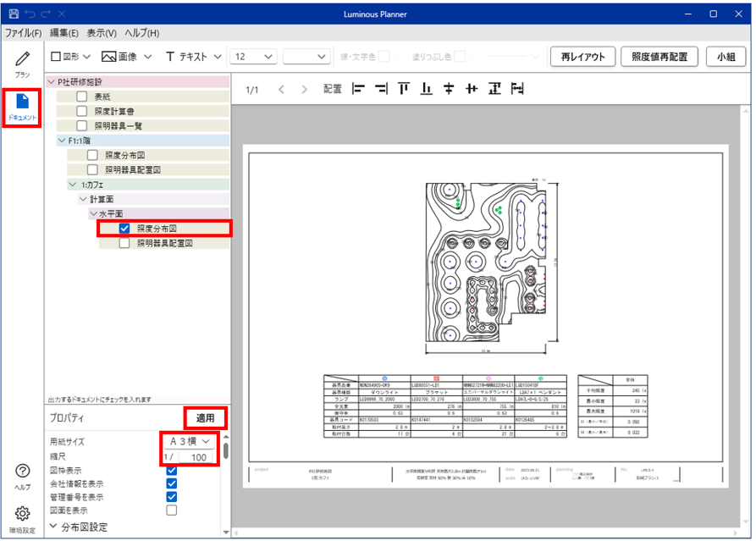Open the プラン (Plan) pencil icon in sidebar
This screenshot has width=756, height=541.
click(22, 64)
